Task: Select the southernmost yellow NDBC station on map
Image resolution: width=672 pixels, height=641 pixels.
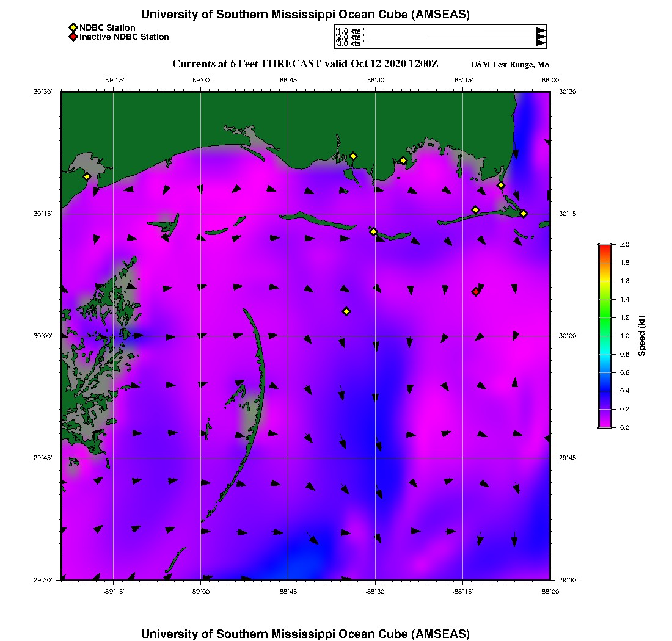Action: point(346,311)
